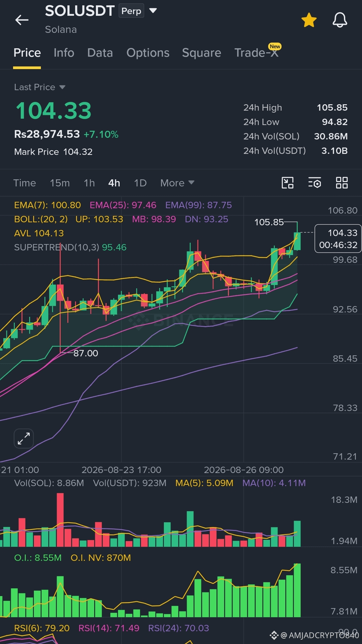362x644 pixels.
Task: Tap the date label 2026-08-26 09:00
Action: [x=244, y=470]
